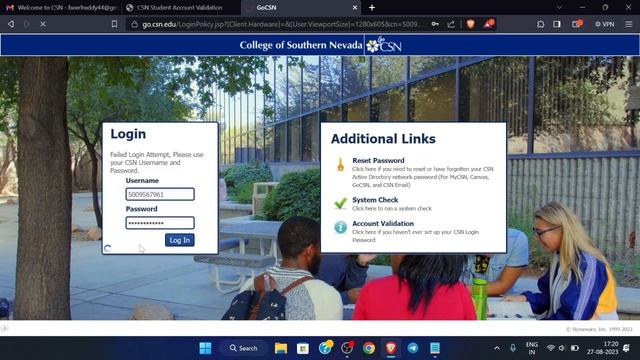This screenshot has width=640, height=360.
Task: Open Wi-Fi network settings tray icon
Action: (551, 348)
